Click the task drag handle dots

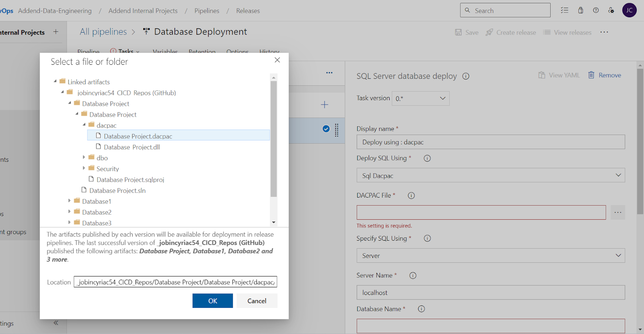(336, 130)
